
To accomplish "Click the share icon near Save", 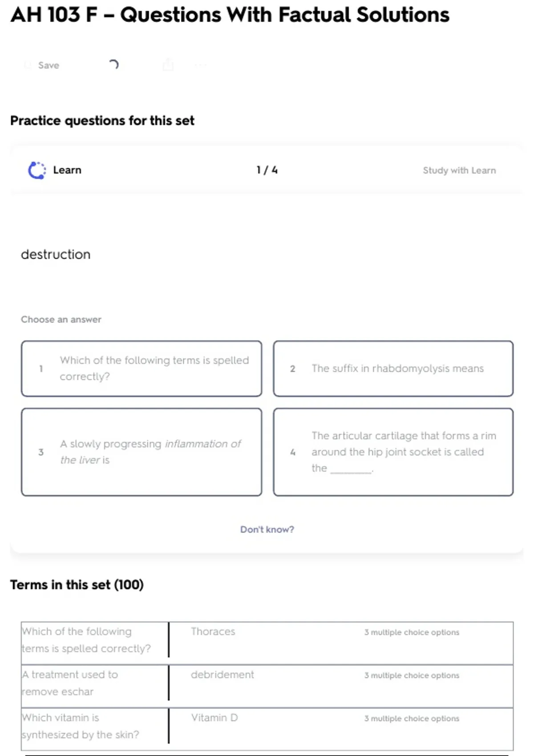I will 168,65.
